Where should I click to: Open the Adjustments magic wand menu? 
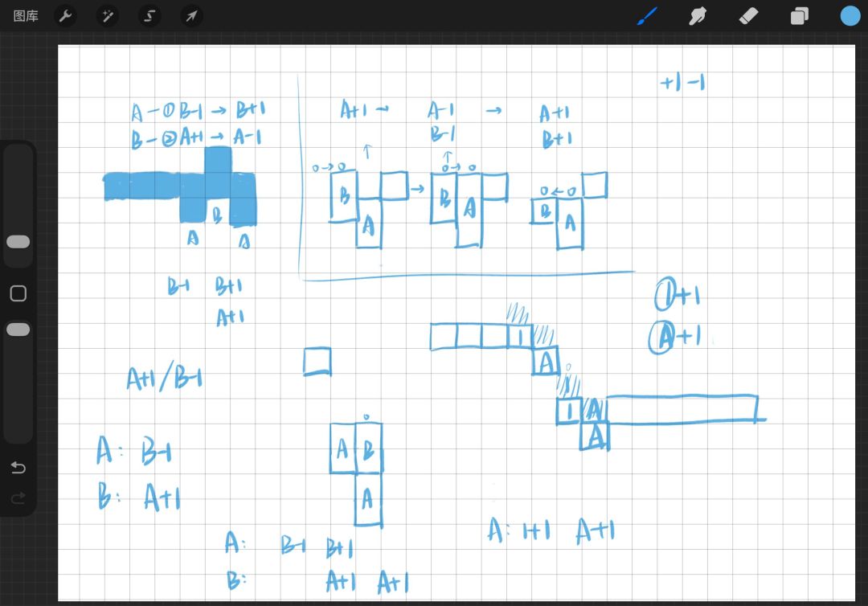click(x=108, y=16)
